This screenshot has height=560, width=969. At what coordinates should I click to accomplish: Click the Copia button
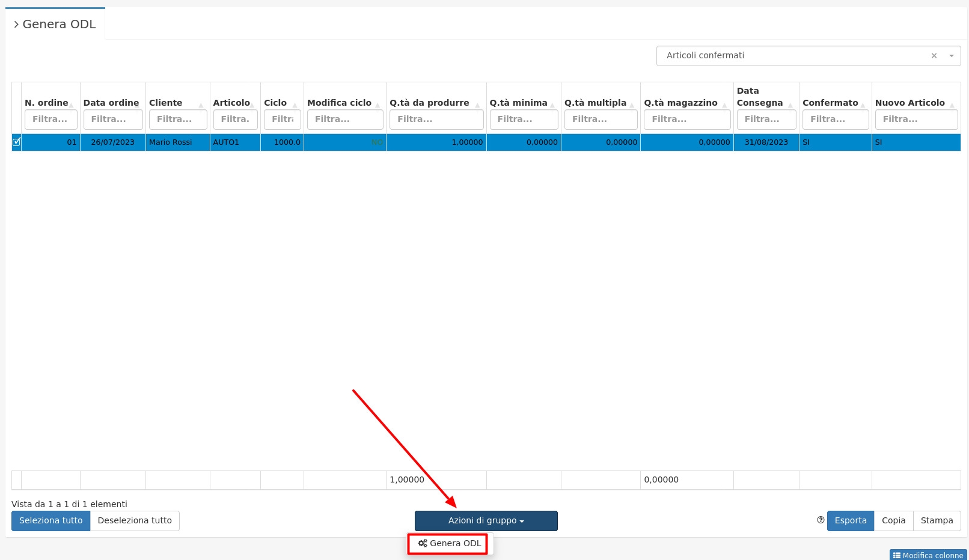(893, 521)
